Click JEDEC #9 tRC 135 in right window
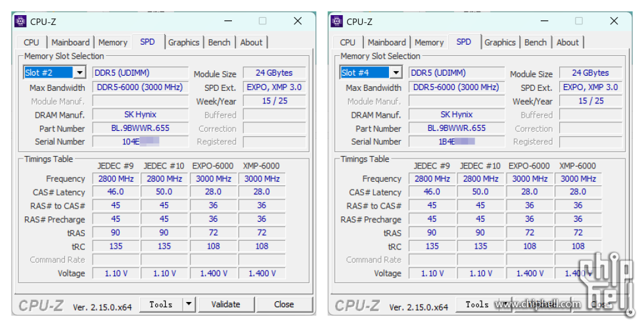The height and width of the screenshot is (327, 644). point(432,246)
